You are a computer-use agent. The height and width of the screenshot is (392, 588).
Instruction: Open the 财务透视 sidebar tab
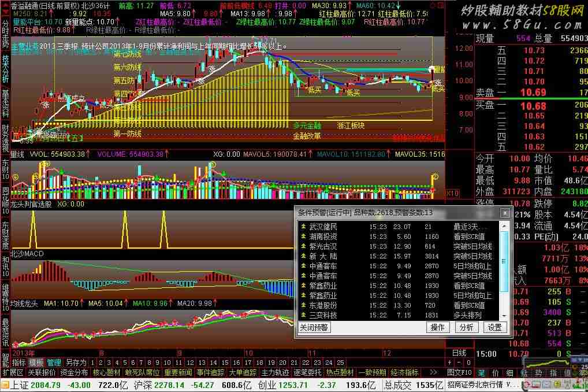[5, 138]
